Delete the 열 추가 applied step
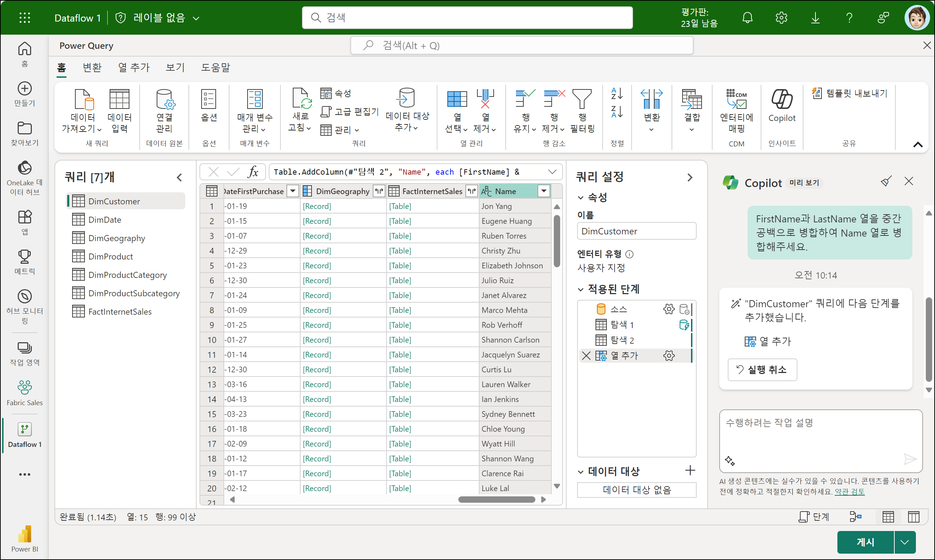 tap(586, 355)
